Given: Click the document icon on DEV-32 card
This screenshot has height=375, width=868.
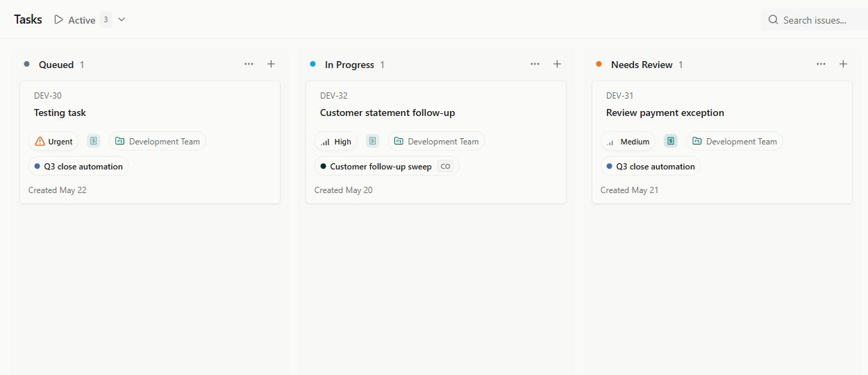Looking at the screenshot, I should point(373,141).
